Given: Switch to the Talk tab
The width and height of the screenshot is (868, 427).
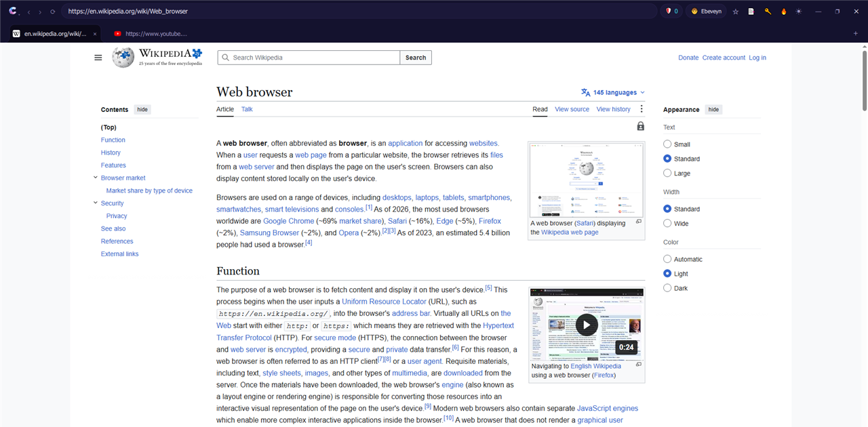Looking at the screenshot, I should click(x=247, y=109).
